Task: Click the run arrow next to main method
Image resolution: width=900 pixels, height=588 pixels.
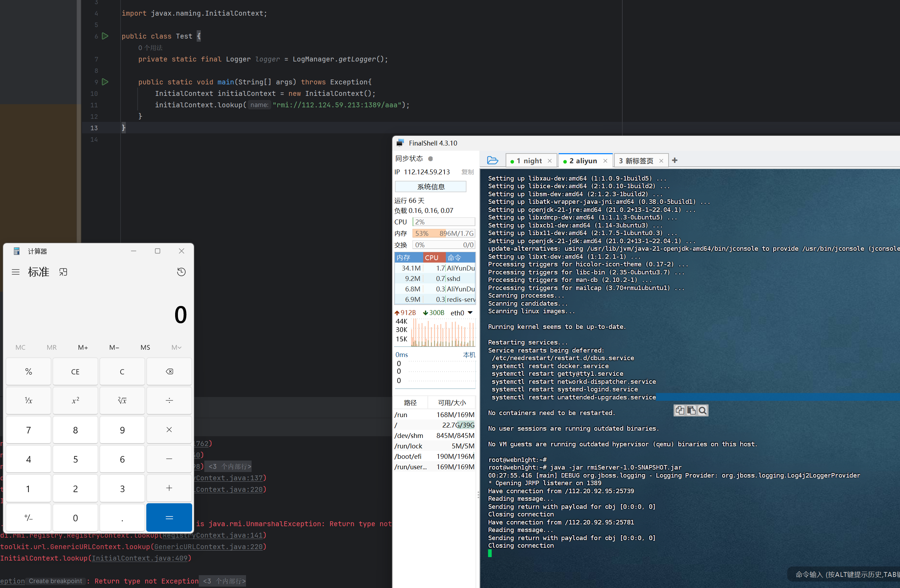Action: tap(105, 82)
